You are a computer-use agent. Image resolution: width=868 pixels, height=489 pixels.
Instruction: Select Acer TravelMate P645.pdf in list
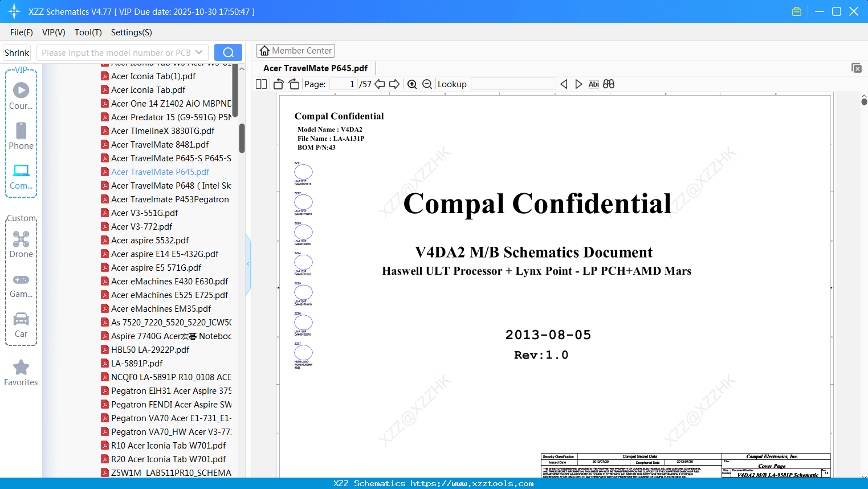pos(155,172)
